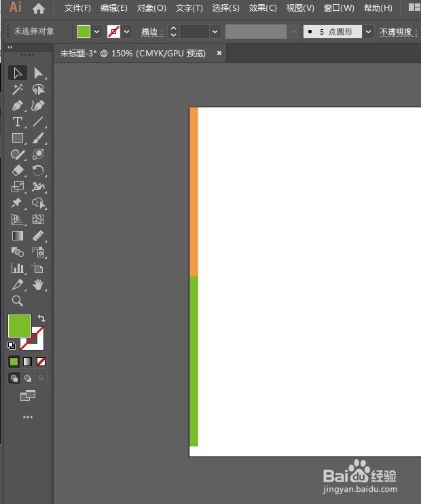Select the Eyedropper tool
The image size is (421, 504).
tap(18, 285)
